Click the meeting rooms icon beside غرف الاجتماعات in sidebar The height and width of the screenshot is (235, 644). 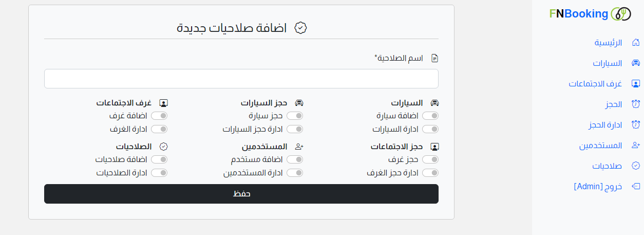click(635, 84)
